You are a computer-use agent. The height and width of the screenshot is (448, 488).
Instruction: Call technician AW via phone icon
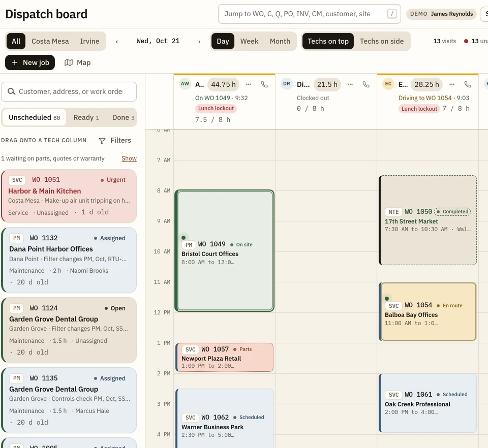pyautogui.click(x=264, y=84)
